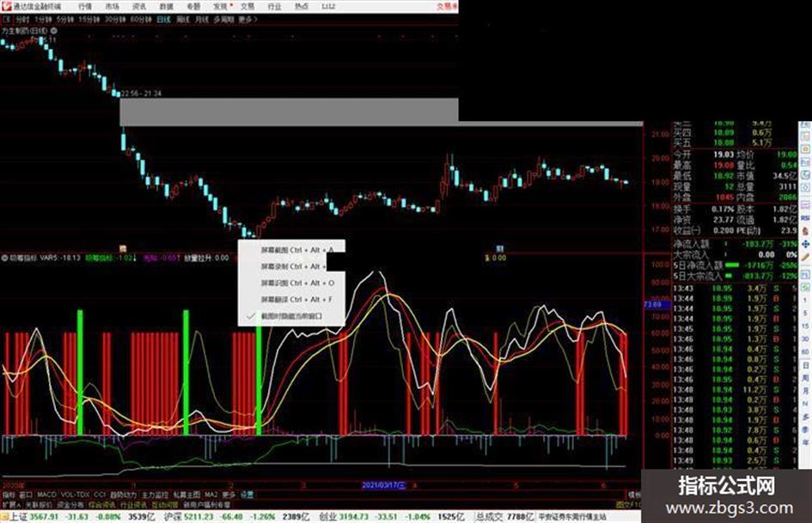Click the 指标 button in indicator bar
This screenshot has width=812, height=523.
[x=9, y=495]
